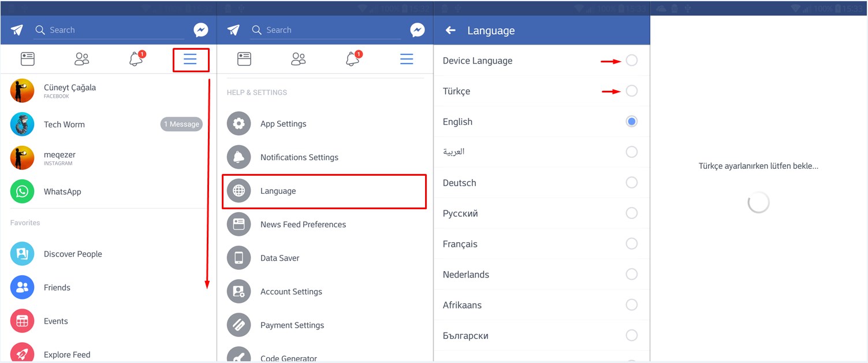Open the meqezer Instagram account entry
868x363 pixels.
(x=59, y=158)
